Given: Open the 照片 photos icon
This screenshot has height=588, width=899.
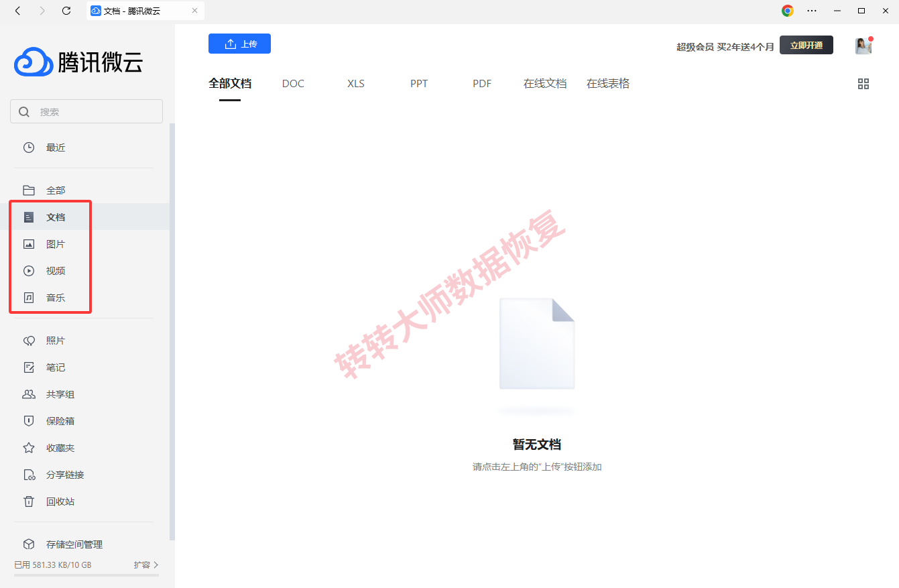Looking at the screenshot, I should (x=29, y=341).
